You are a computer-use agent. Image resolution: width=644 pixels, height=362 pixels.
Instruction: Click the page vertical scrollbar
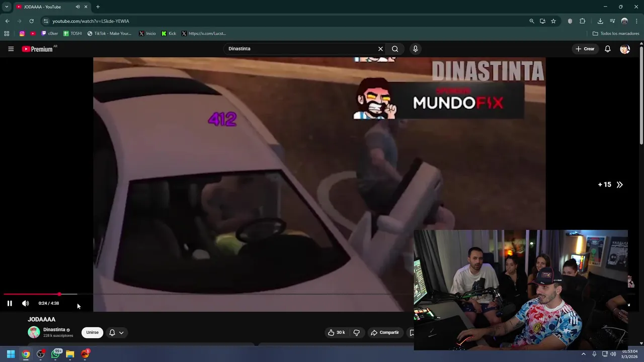(x=641, y=96)
